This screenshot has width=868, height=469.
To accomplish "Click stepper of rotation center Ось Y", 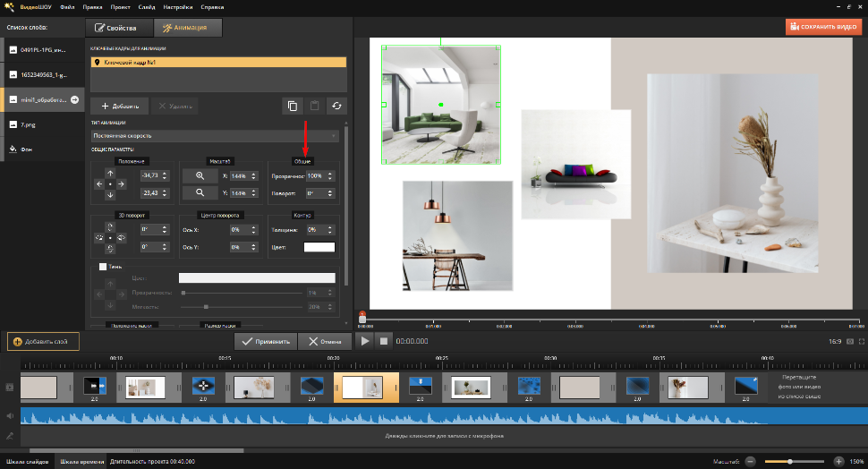I will click(x=253, y=247).
